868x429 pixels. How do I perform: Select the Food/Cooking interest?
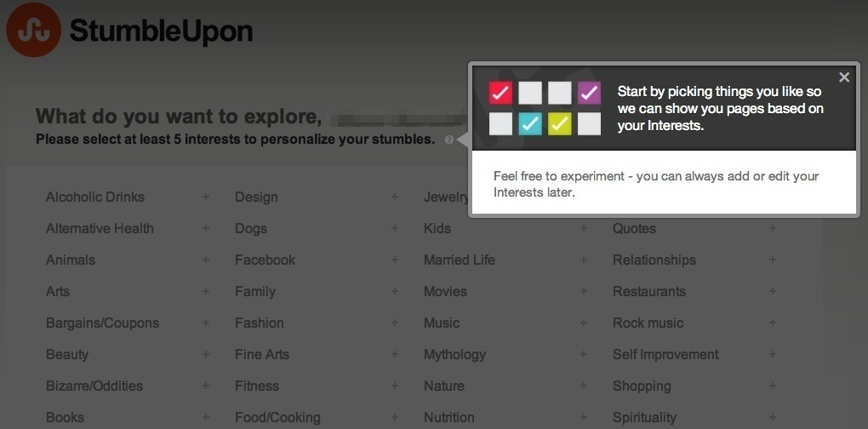[278, 418]
